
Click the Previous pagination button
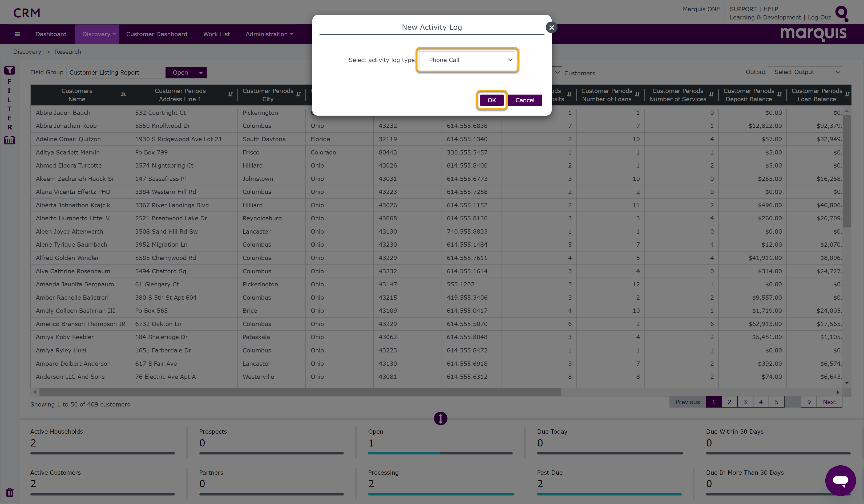click(x=687, y=402)
